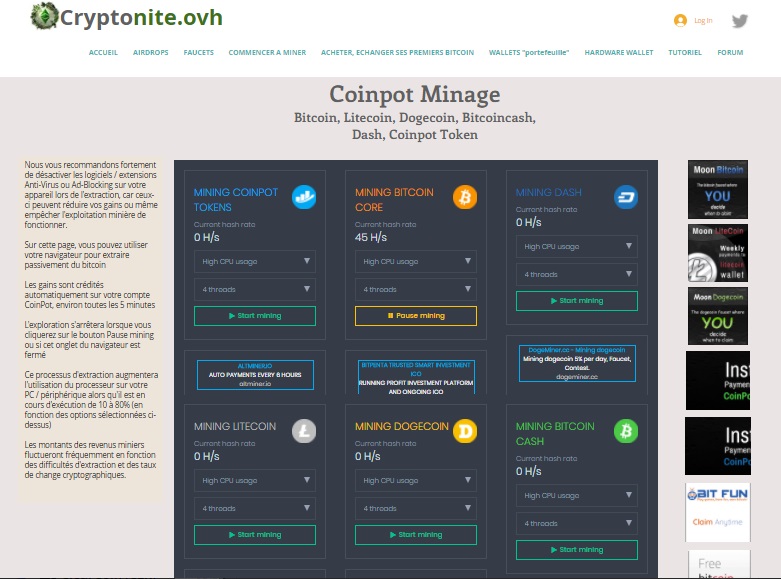Go to the ACCUEIL menu item
781x579 pixels.
coord(103,52)
